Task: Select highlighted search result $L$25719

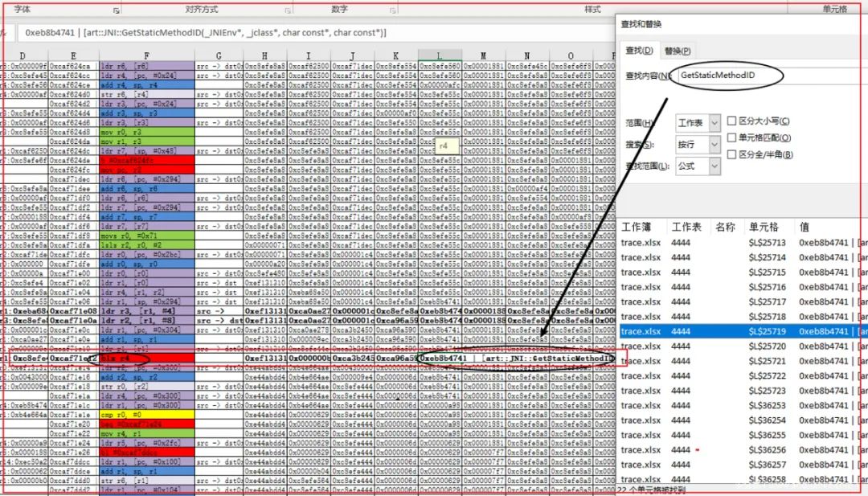Action: point(743,331)
